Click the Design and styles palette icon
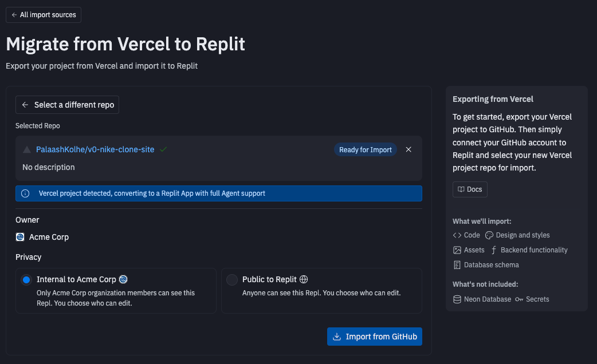The image size is (597, 364). point(489,235)
